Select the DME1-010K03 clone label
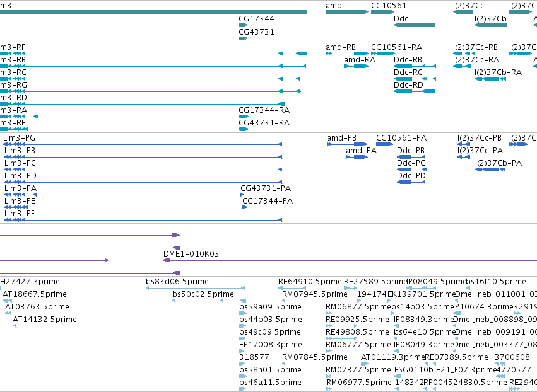The width and height of the screenshot is (537, 392). click(x=191, y=254)
